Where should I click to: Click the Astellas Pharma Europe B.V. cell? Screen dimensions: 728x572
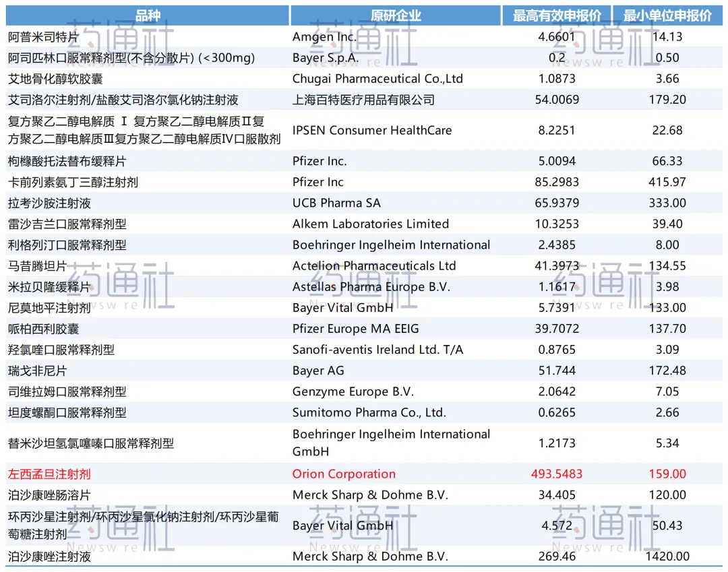pos(371,286)
